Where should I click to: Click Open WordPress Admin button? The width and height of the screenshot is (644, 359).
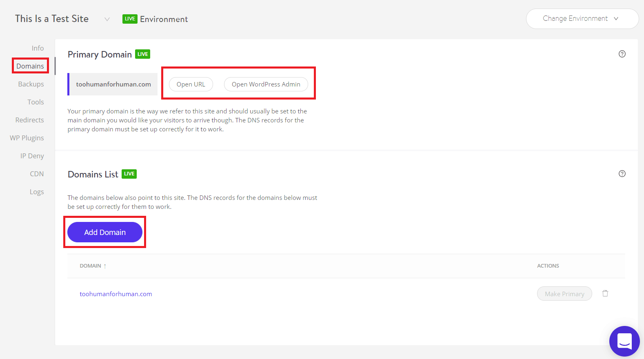click(x=266, y=84)
